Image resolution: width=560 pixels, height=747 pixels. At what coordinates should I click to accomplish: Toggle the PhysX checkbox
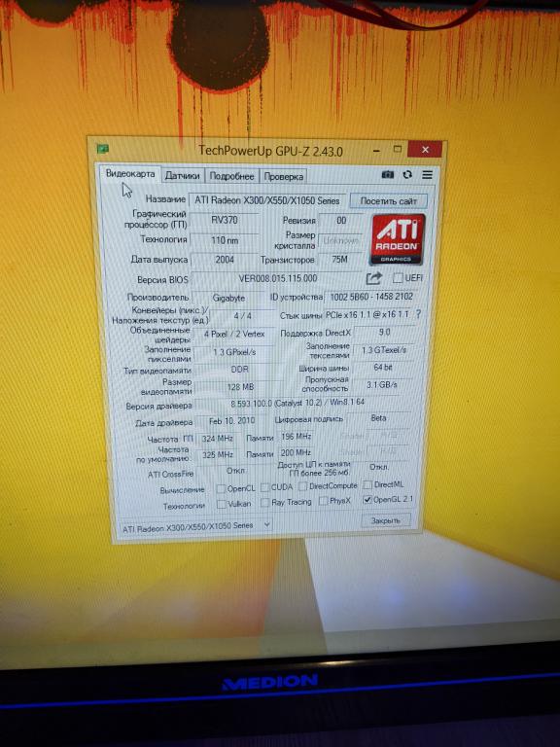(324, 501)
